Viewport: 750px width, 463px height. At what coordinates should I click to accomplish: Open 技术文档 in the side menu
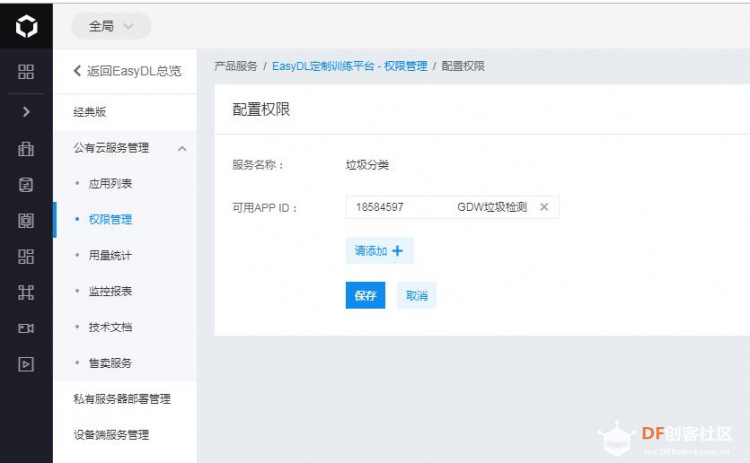pyautogui.click(x=110, y=327)
